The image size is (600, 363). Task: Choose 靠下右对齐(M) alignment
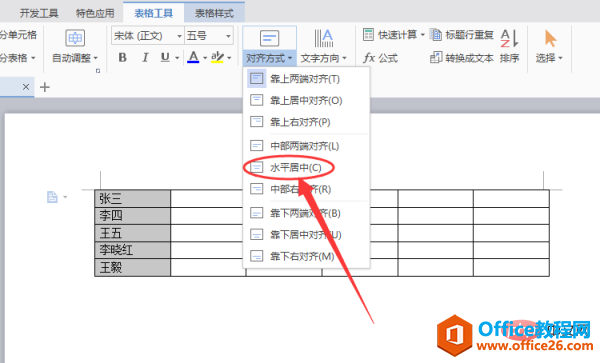(x=306, y=256)
